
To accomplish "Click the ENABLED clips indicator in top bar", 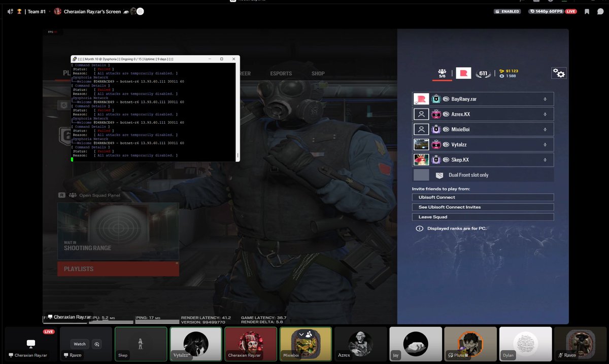I will coord(507,11).
